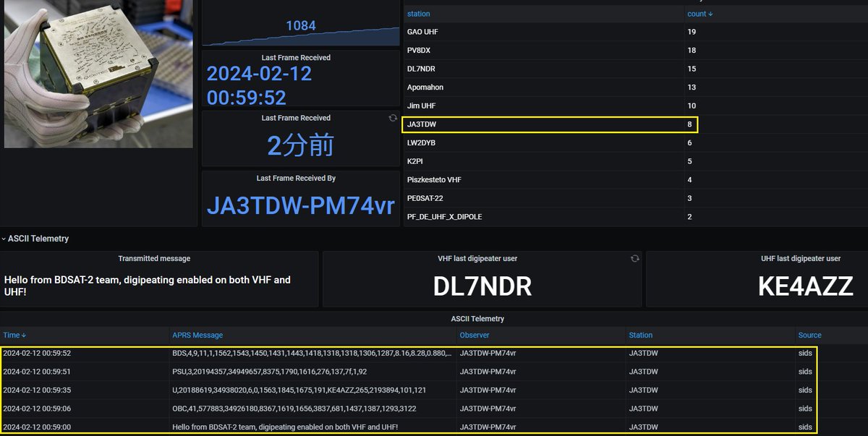Sort telemetry table by Time header

pyautogui.click(x=15, y=335)
